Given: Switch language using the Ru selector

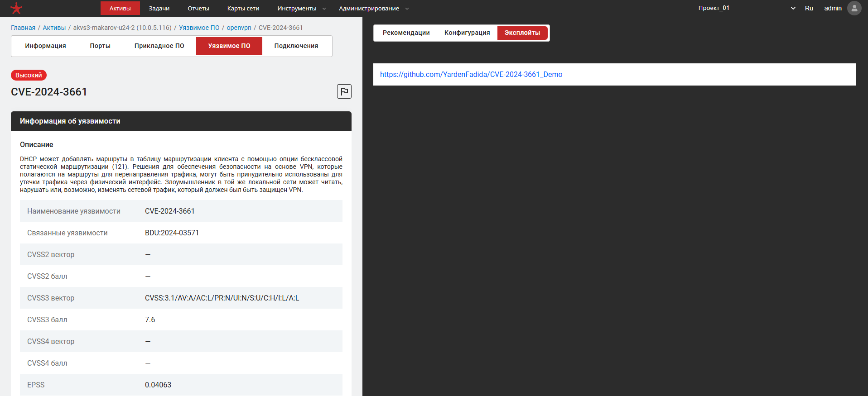Looking at the screenshot, I should pos(809,8).
